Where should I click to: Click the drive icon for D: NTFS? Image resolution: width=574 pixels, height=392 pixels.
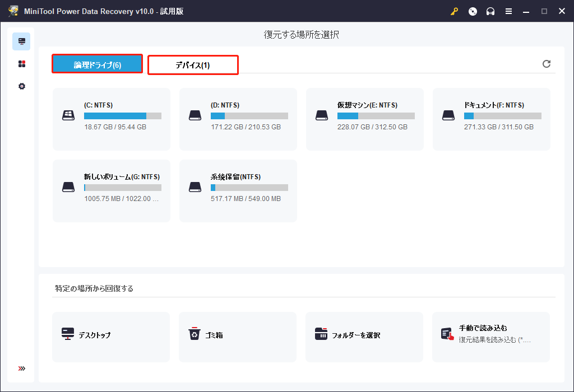195,115
